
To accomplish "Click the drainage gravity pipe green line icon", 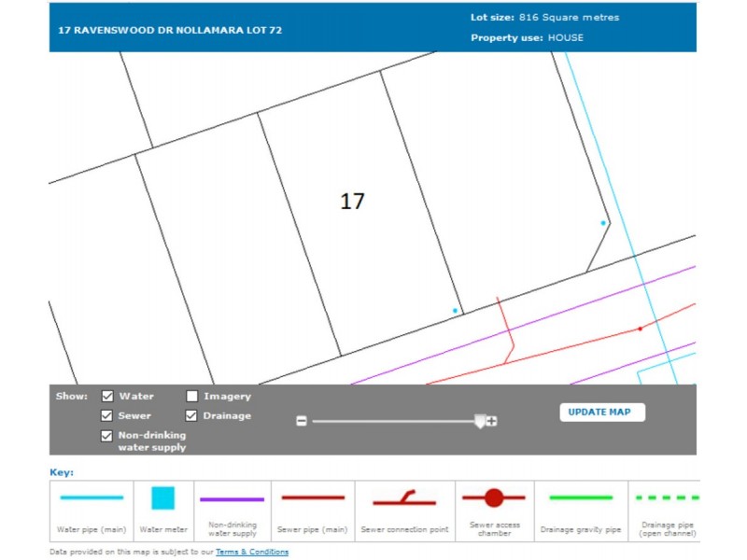I will tap(581, 498).
